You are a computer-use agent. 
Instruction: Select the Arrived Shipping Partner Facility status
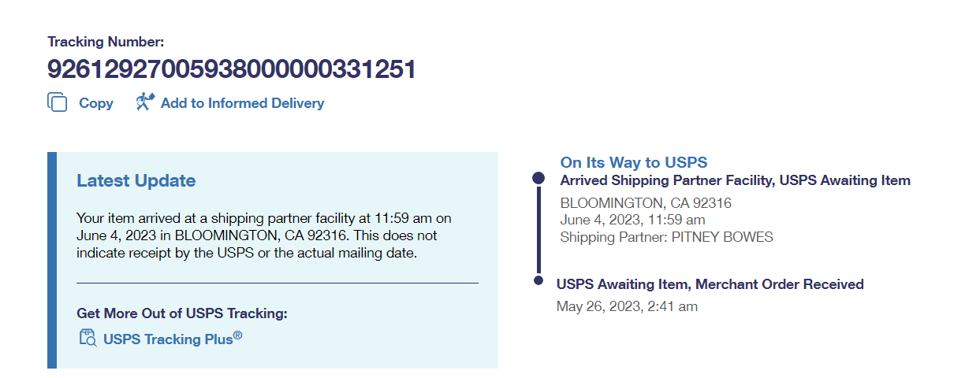(735, 180)
